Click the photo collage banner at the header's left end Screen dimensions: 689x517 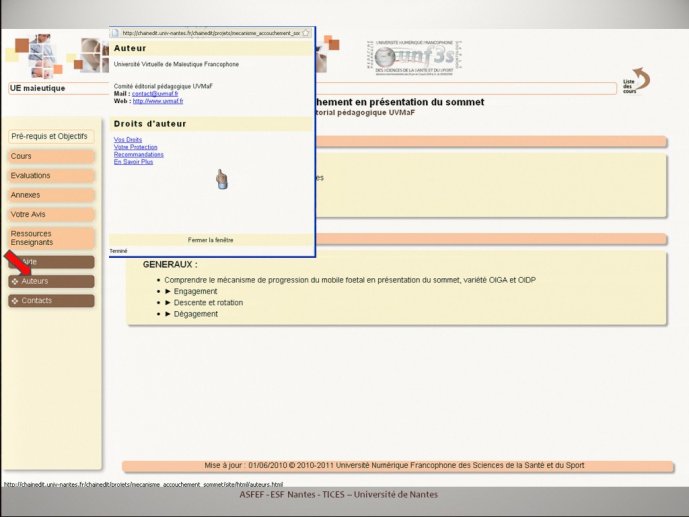pos(57,55)
